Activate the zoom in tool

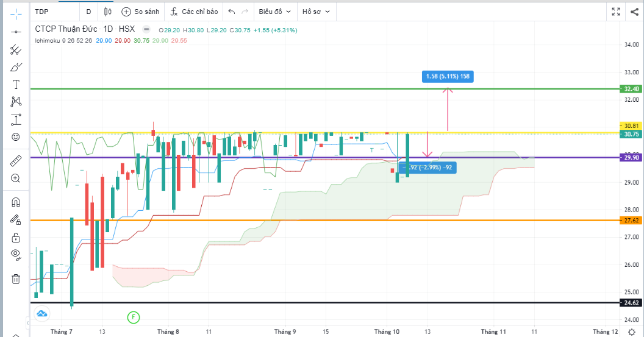click(x=16, y=179)
